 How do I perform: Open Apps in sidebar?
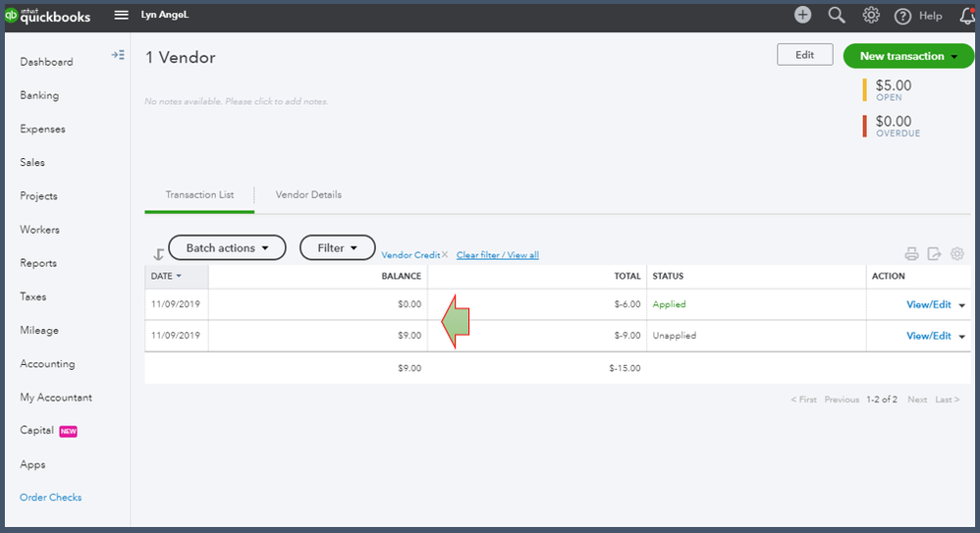pyautogui.click(x=32, y=465)
